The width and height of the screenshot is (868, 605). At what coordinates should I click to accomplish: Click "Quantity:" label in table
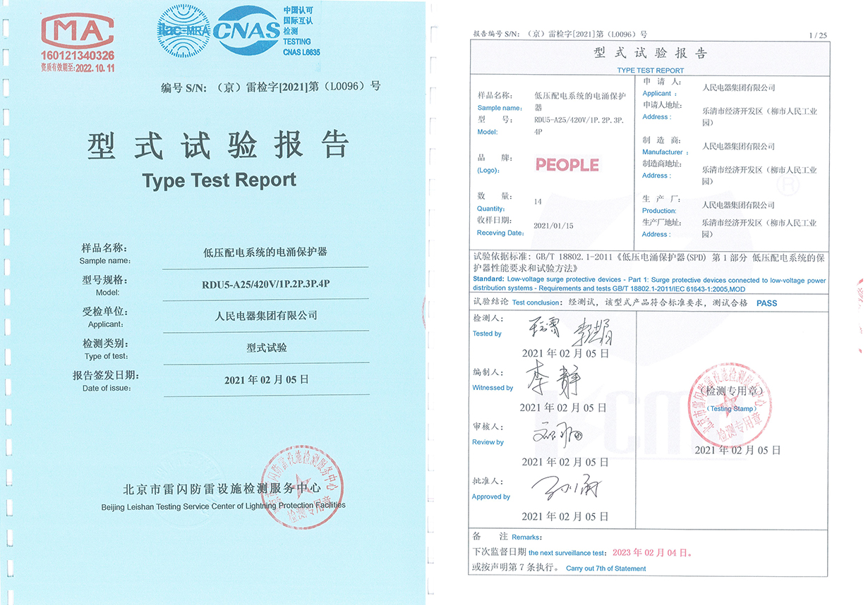point(491,209)
